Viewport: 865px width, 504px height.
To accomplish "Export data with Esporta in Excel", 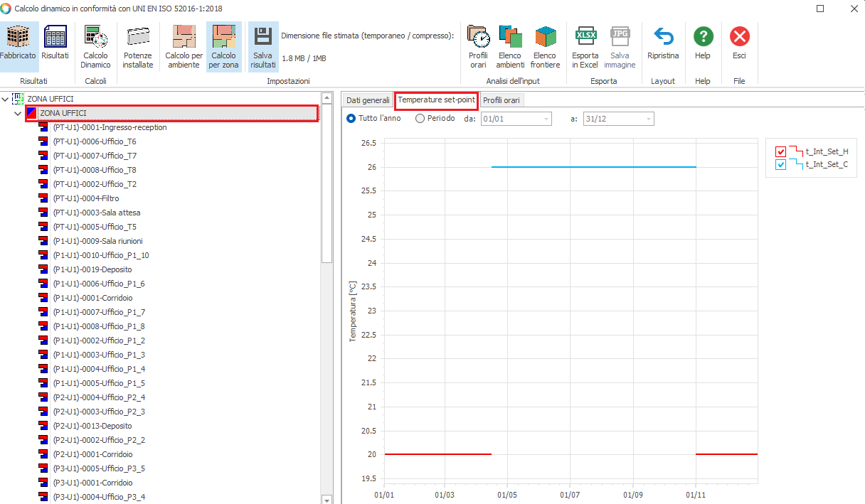I will pos(585,38).
